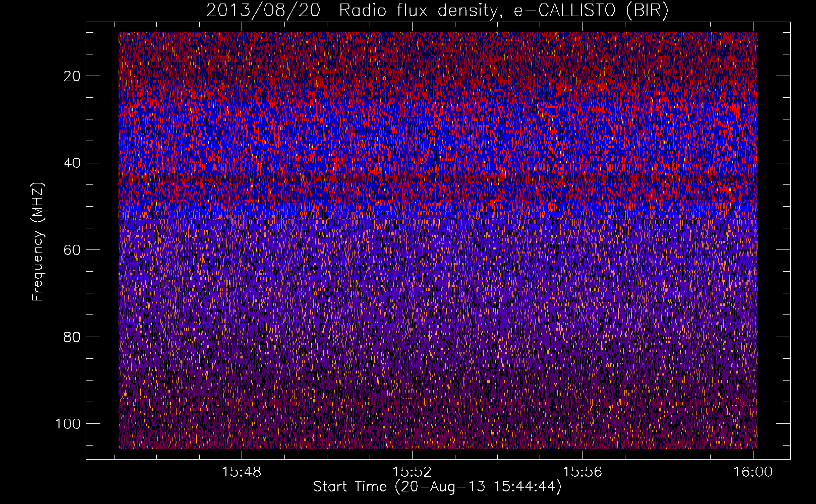
Task: Select the 16:00 time tick label
Action: (753, 472)
